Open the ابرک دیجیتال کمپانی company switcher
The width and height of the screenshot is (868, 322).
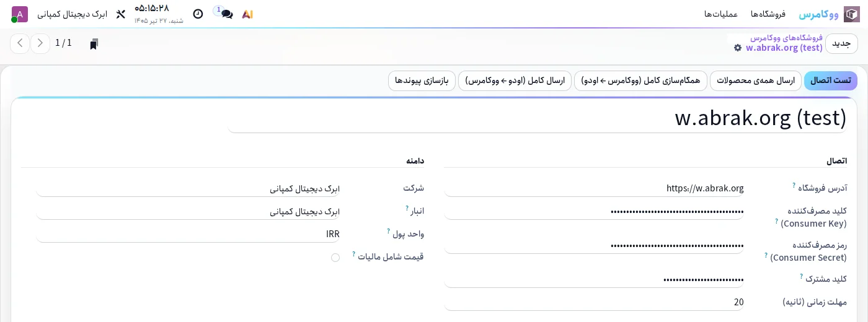tap(72, 14)
